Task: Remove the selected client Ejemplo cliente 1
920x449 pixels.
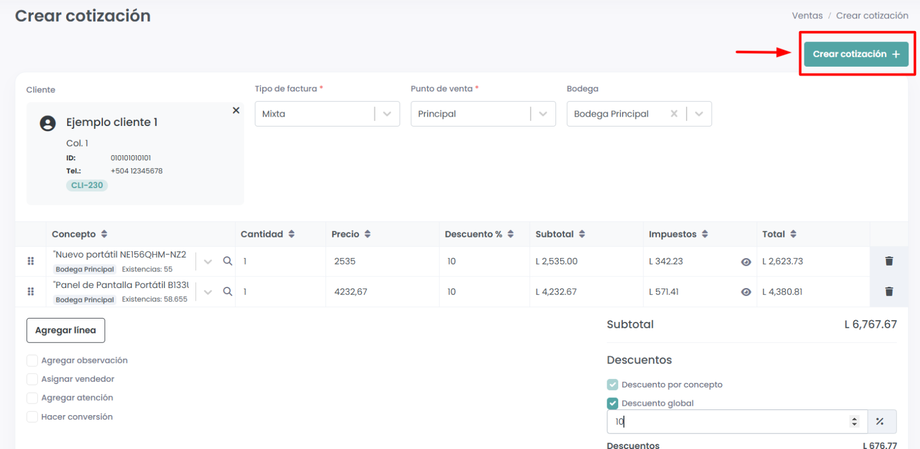Action: tap(236, 110)
